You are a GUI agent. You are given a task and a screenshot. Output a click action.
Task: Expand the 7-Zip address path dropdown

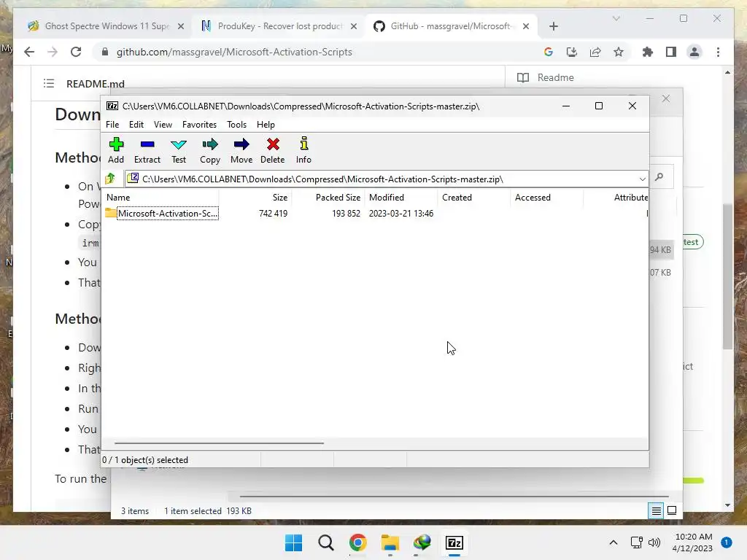[642, 179]
